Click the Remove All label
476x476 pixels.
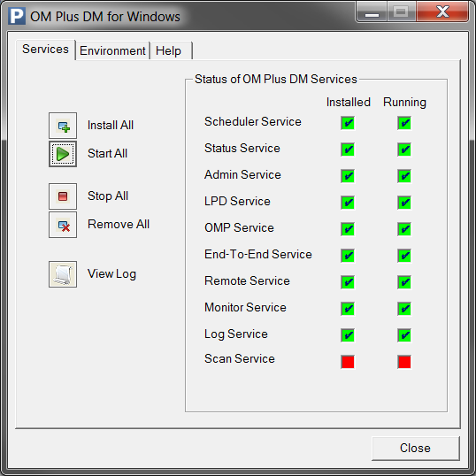pos(119,225)
